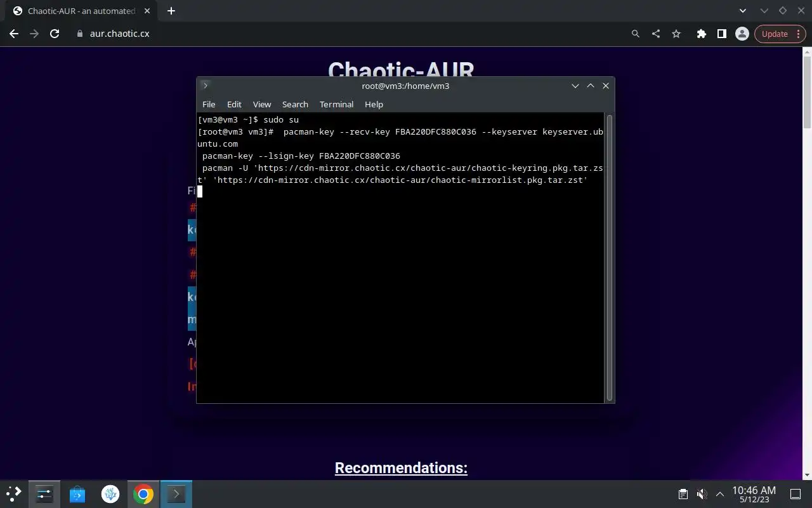Open the Chrome profile avatar
The image size is (812, 508).
point(742,34)
